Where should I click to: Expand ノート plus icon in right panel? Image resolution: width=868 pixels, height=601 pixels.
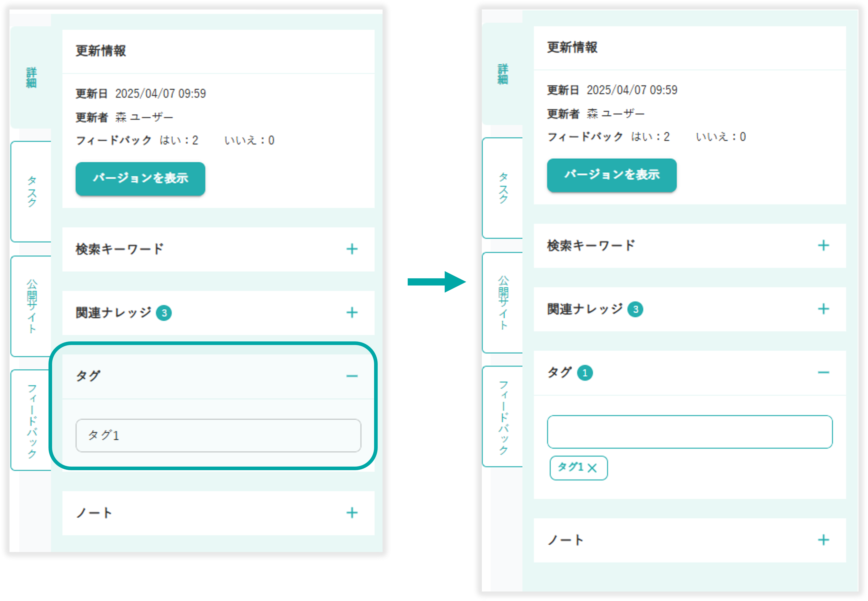point(823,540)
